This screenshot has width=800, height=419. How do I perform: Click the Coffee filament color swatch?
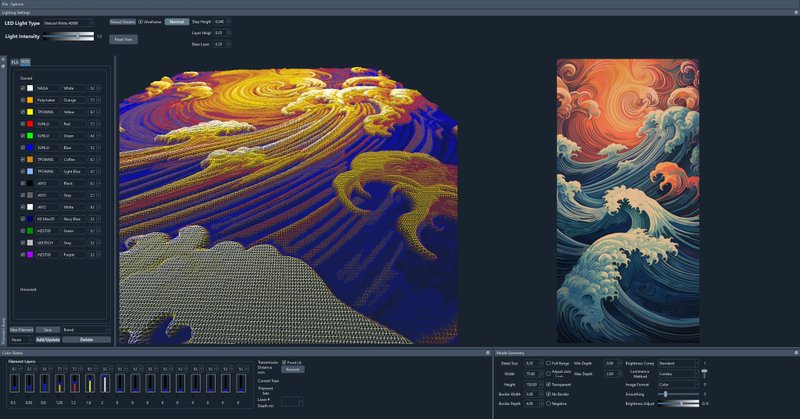click(30, 159)
